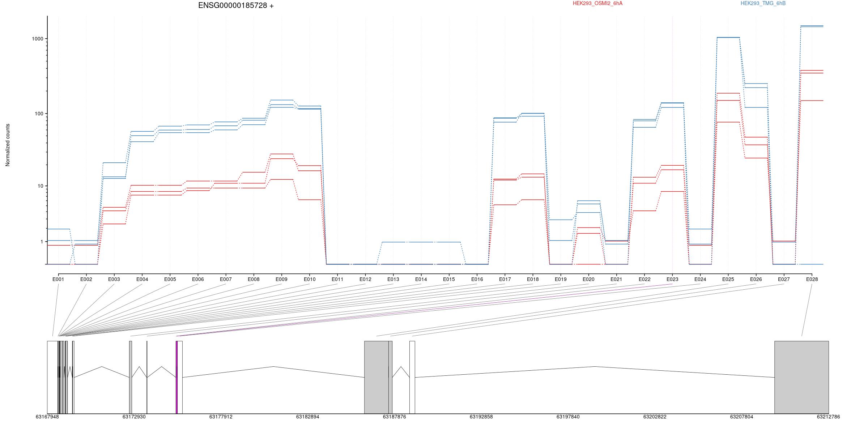868x434 pixels.
Task: Click exon label E027
Action: (x=784, y=279)
